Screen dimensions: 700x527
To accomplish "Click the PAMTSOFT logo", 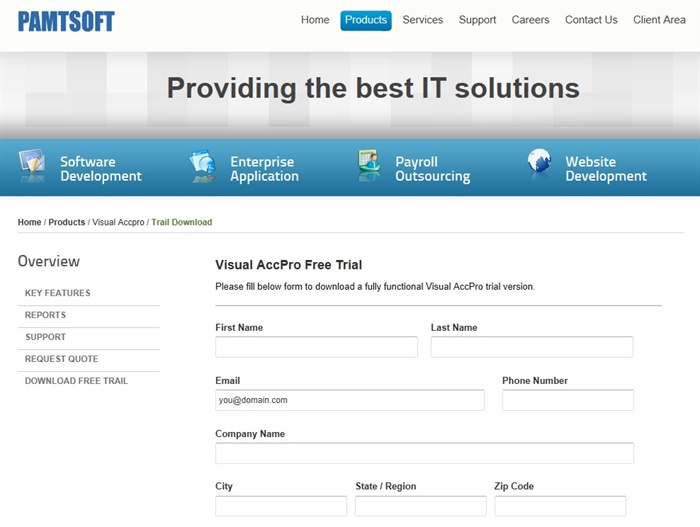I will (66, 21).
